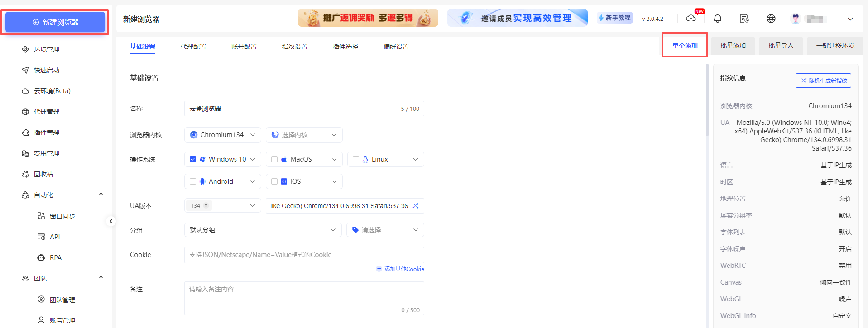
Task: Open 云环境(Beta) from the sidebar
Action: coord(46,91)
